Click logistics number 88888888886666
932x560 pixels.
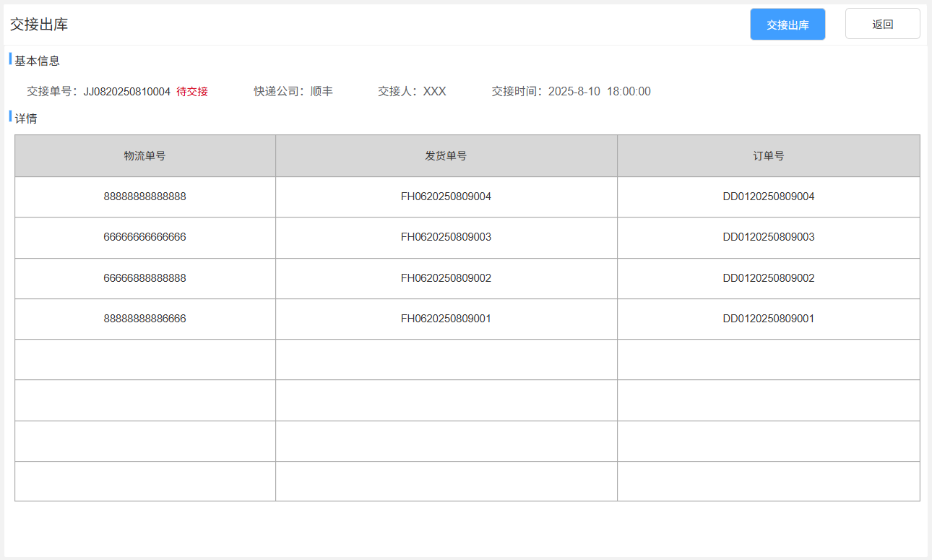(144, 319)
